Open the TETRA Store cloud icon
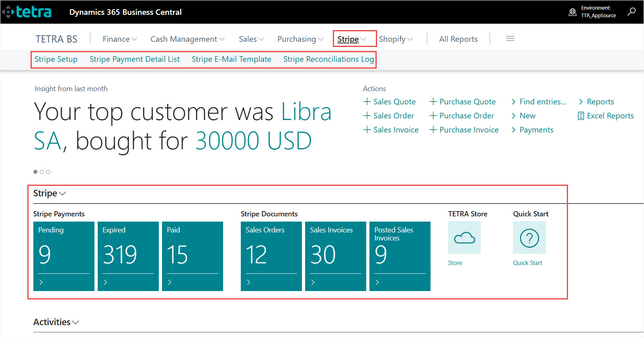The width and height of the screenshot is (644, 338). click(x=464, y=238)
